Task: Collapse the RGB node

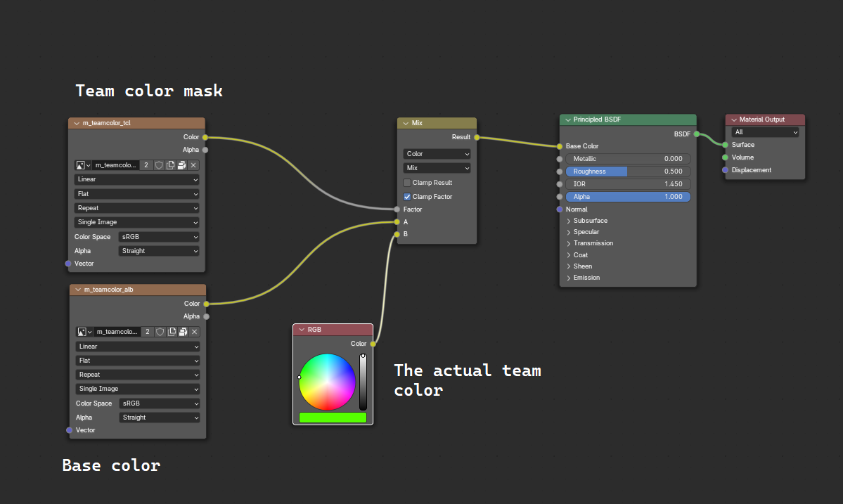Action: 302,330
